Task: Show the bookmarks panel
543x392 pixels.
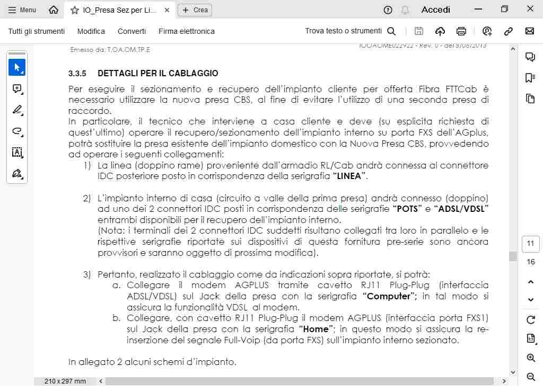Action: click(x=530, y=78)
